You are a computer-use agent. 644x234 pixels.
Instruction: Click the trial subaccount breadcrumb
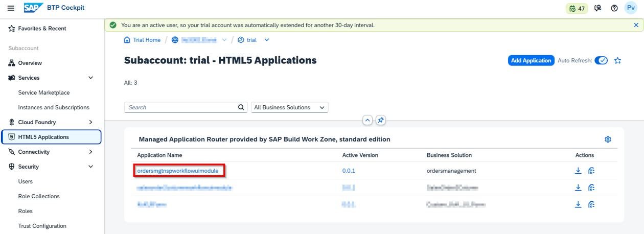click(x=251, y=40)
